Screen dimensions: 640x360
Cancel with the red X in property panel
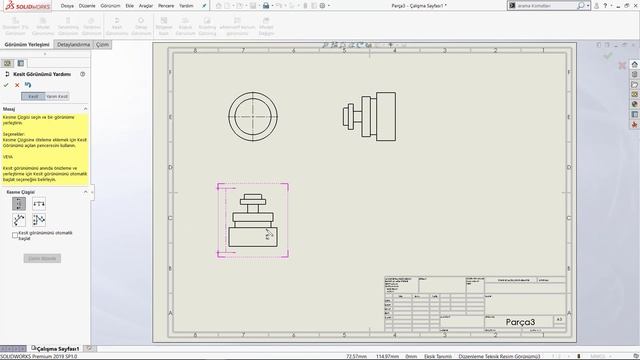[17, 85]
